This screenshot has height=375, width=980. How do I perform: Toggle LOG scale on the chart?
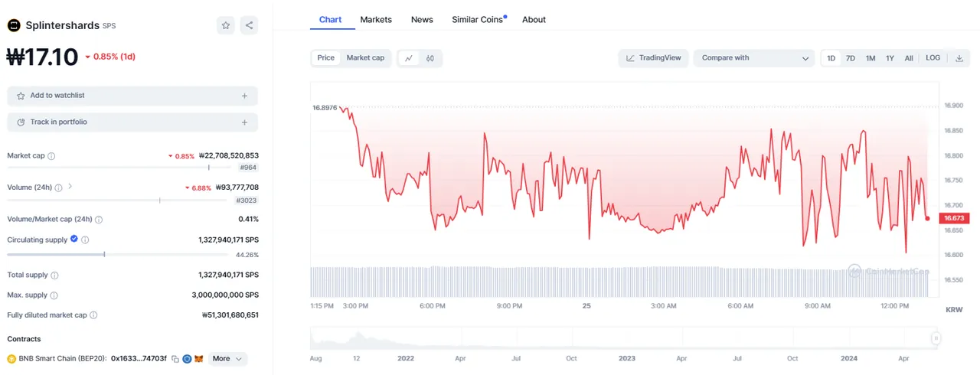pyautogui.click(x=933, y=58)
